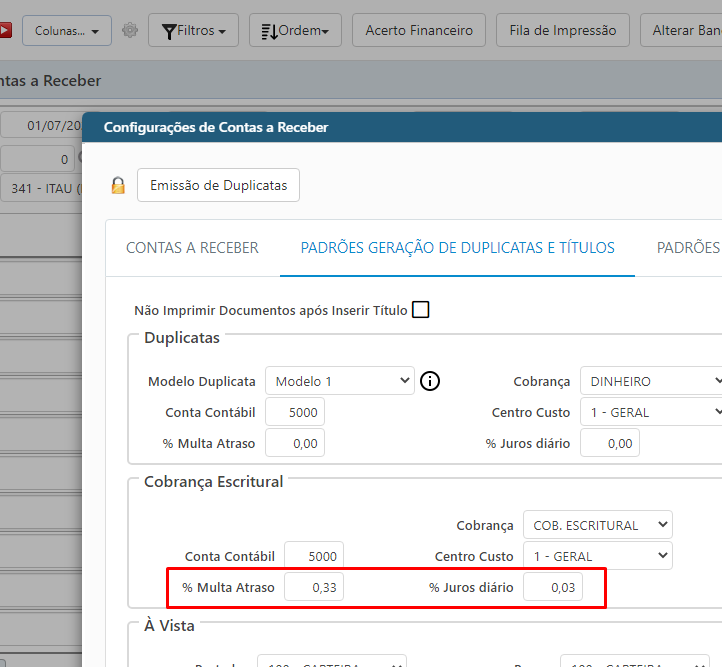Select Padrões Geração de Duplicatas e Títulos tab
This screenshot has width=722, height=667.
point(457,248)
